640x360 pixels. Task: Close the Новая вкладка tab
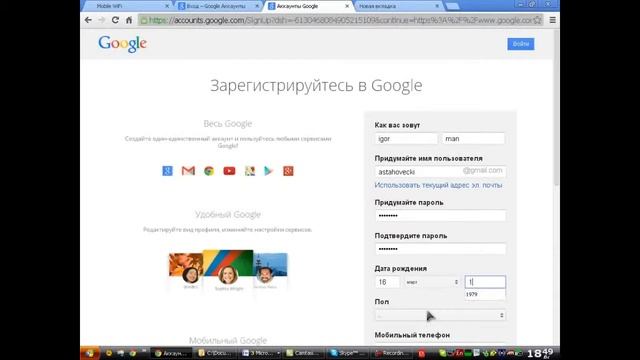pos(437,6)
